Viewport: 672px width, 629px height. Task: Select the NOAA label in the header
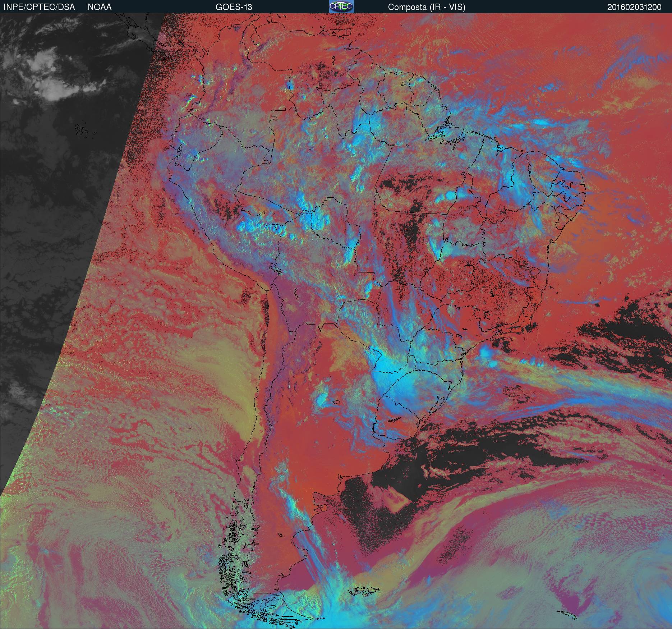[x=100, y=7]
